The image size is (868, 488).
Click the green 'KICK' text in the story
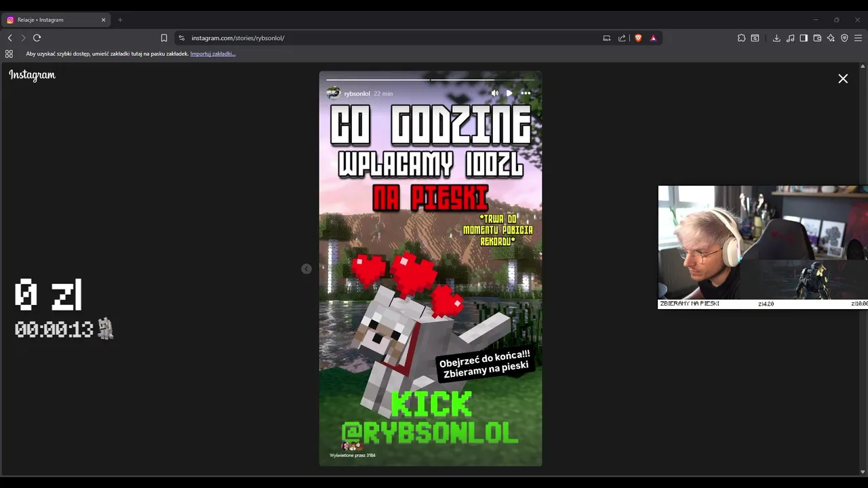(x=431, y=405)
